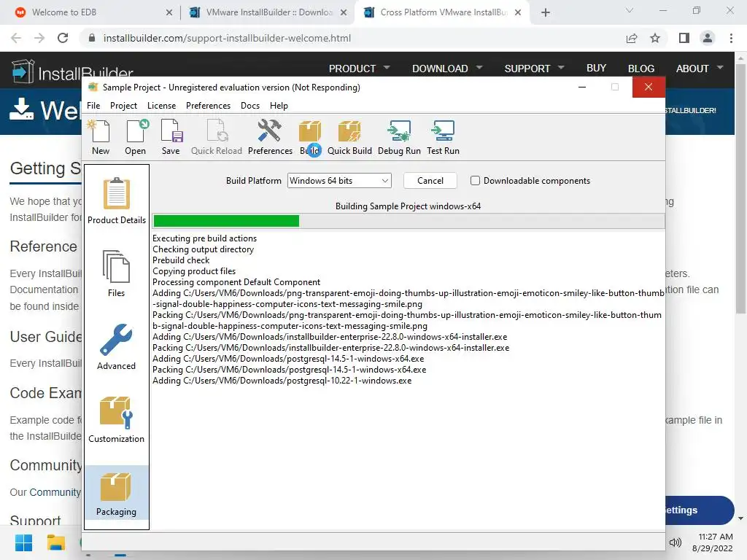Open the BLOG page link
Viewport: 747px width, 560px height.
tap(640, 69)
